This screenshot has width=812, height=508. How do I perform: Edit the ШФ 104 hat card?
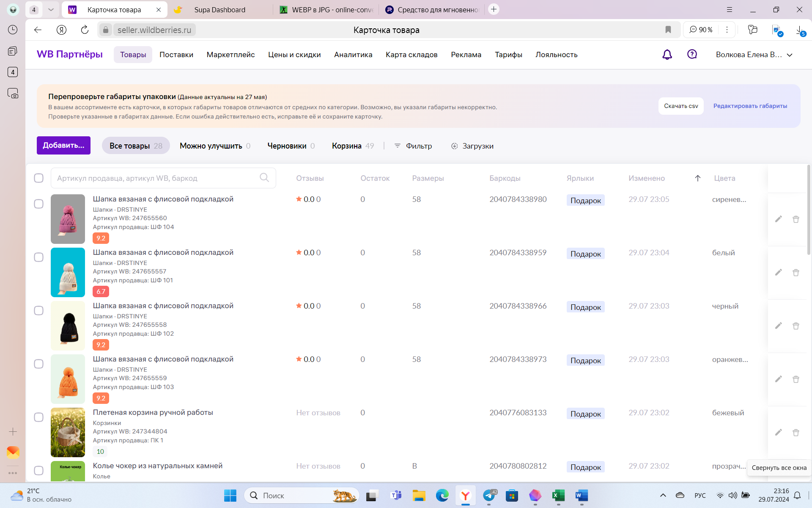click(778, 219)
